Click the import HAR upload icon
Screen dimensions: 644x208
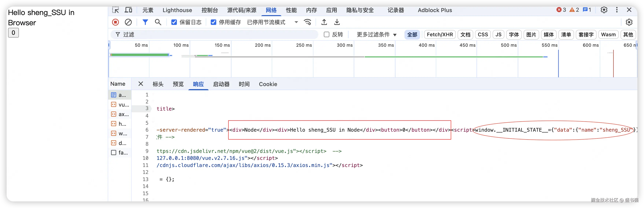324,22
